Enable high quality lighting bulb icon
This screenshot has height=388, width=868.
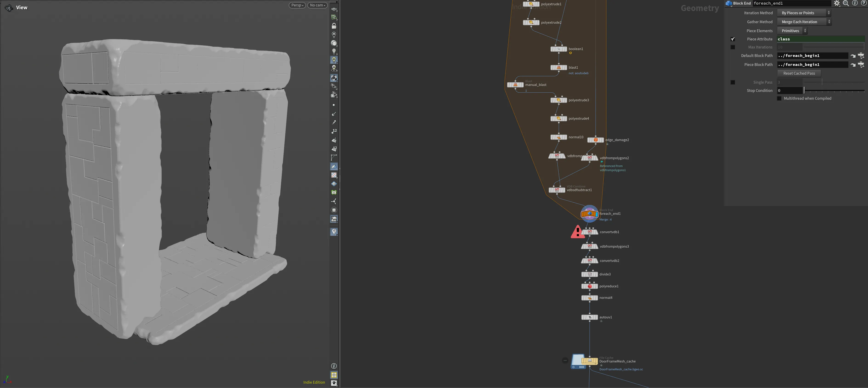(334, 60)
